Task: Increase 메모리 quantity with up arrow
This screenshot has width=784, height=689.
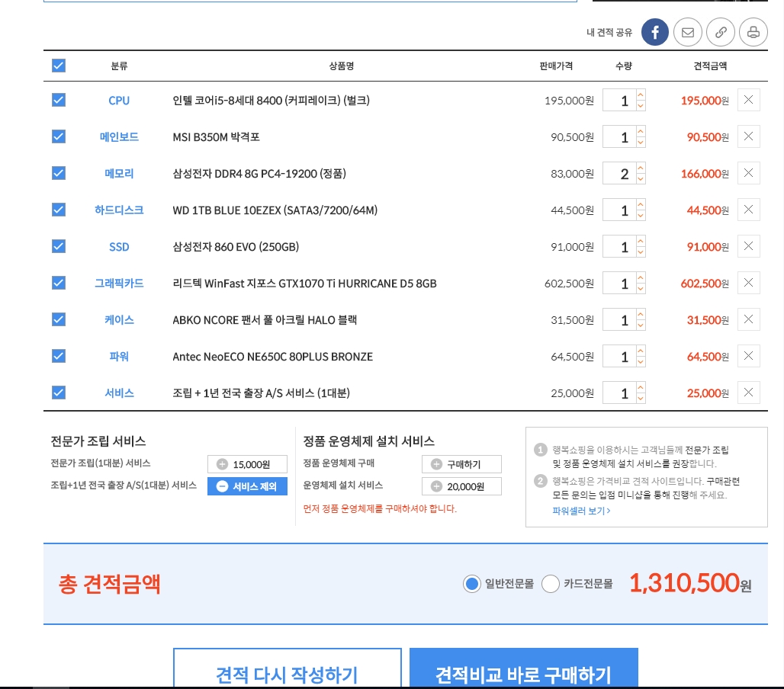Action: tap(641, 168)
